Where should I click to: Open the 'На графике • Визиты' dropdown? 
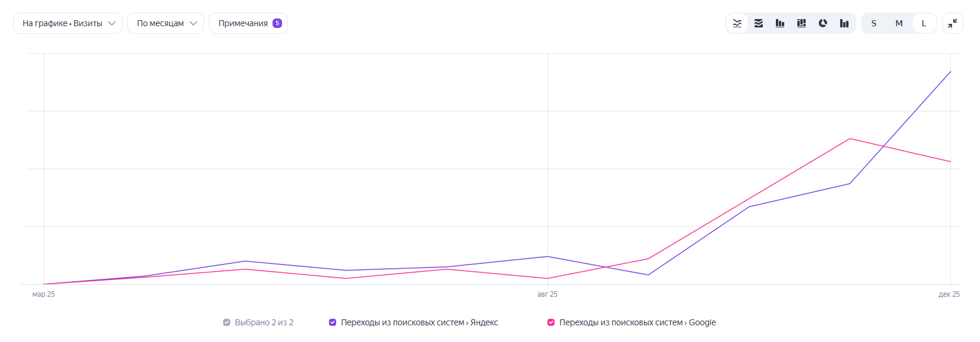[x=68, y=23]
